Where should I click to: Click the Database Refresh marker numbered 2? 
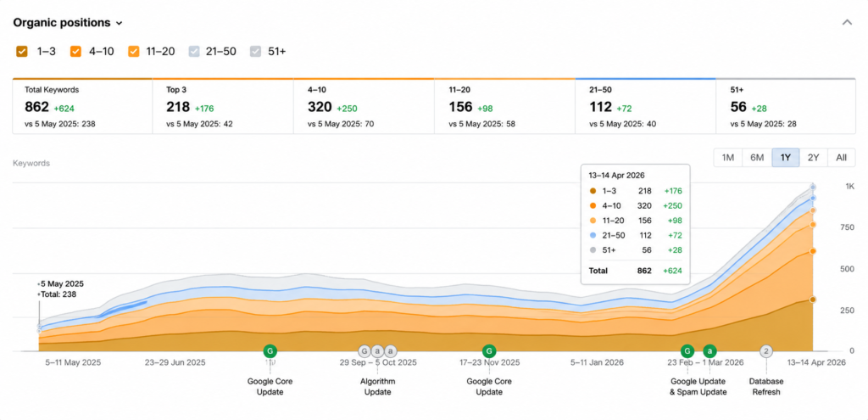[766, 350]
